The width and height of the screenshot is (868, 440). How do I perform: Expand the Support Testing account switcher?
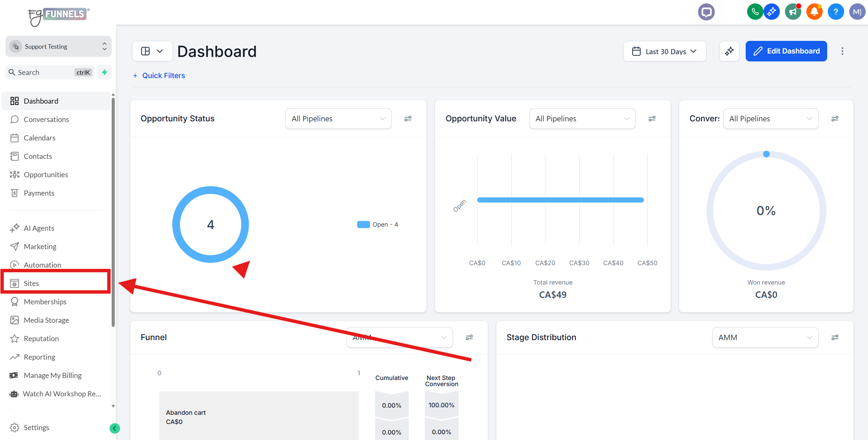pyautogui.click(x=59, y=46)
